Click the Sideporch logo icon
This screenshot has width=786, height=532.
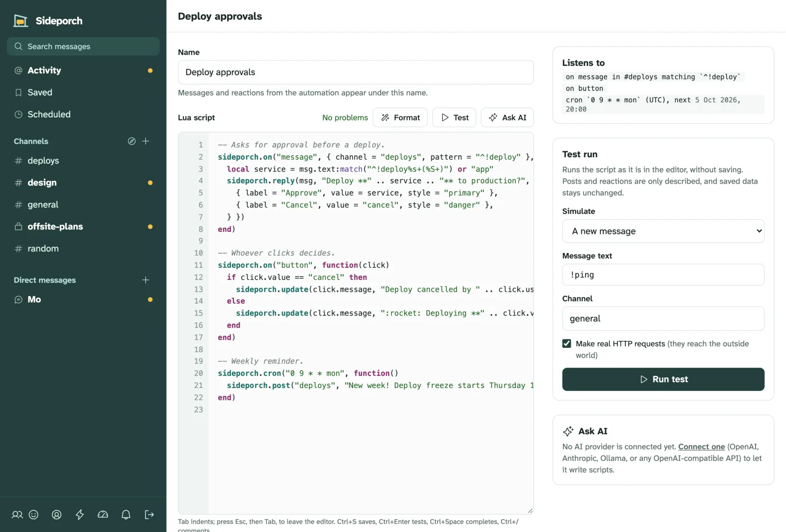pos(21,21)
